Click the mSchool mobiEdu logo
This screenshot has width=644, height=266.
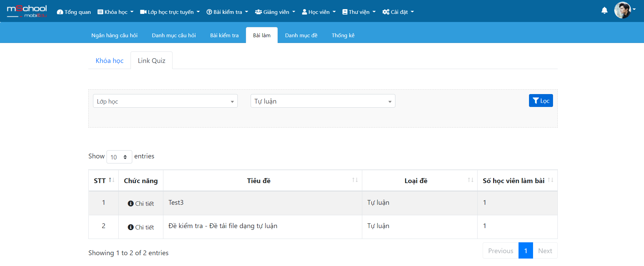click(27, 11)
